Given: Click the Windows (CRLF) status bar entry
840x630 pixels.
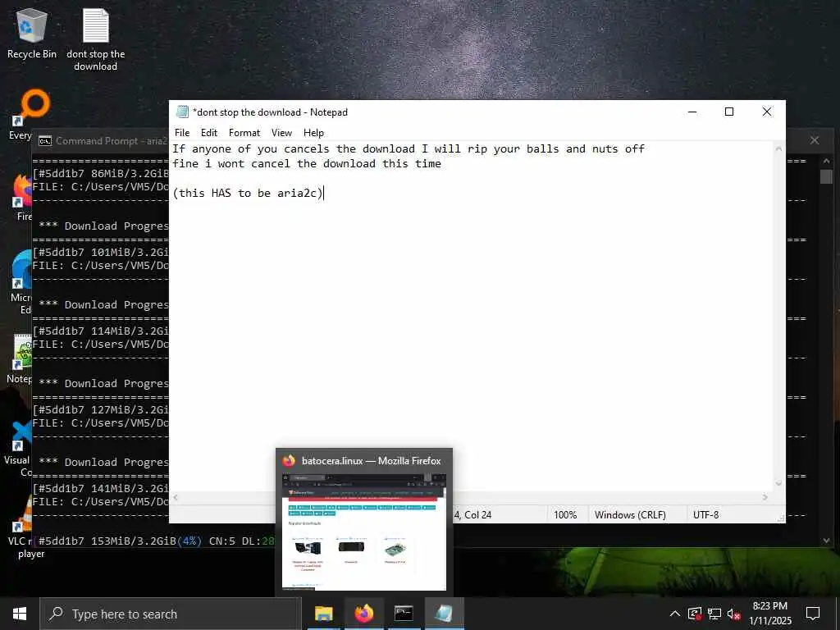Looking at the screenshot, I should coord(630,515).
